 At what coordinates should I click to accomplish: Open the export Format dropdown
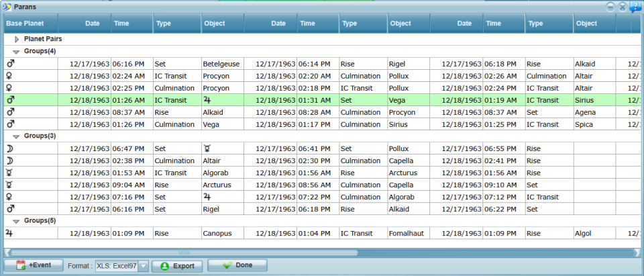pos(144,266)
